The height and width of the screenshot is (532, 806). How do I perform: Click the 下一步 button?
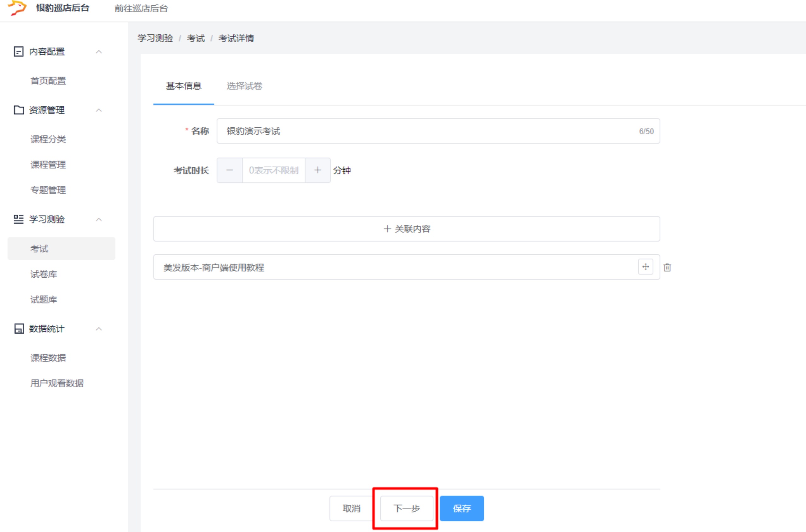[x=406, y=508]
